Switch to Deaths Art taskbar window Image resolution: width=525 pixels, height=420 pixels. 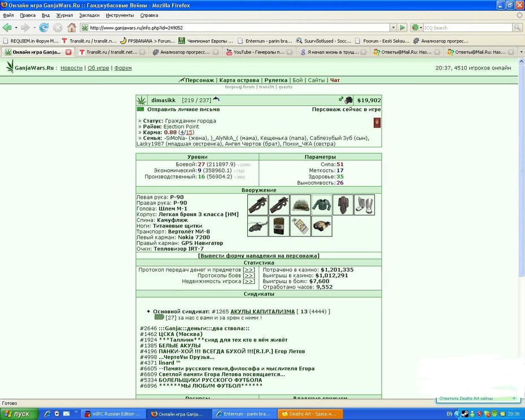point(310,414)
